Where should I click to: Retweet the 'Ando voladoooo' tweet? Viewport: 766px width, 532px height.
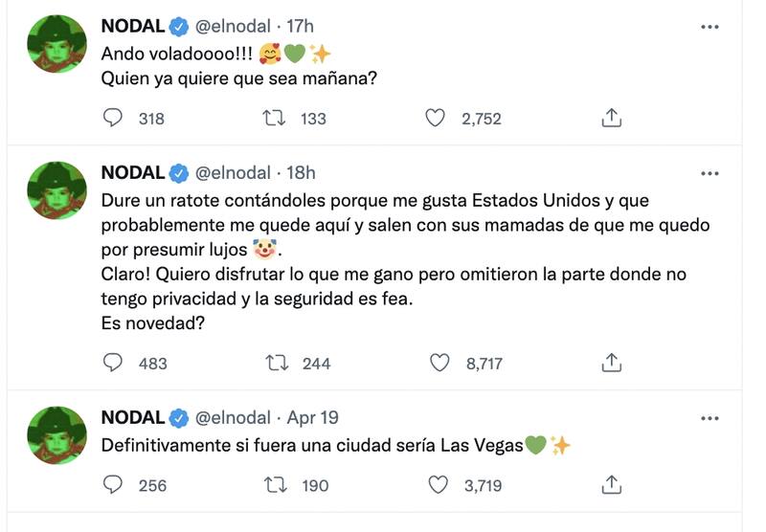276,119
